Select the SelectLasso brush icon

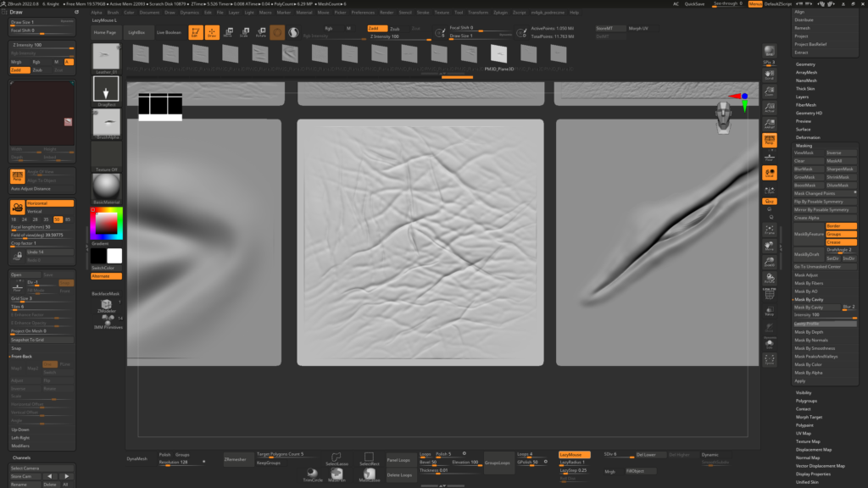point(336,458)
